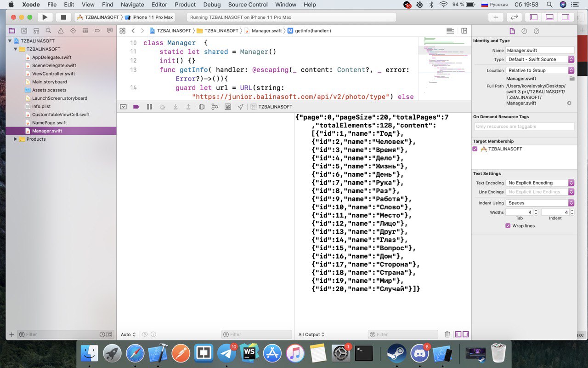588x368 pixels.
Task: Open the Navigate menu
Action: (x=132, y=5)
